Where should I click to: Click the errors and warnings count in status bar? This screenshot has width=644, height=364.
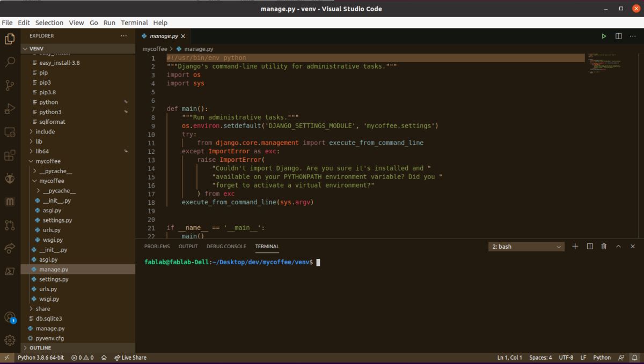(x=82, y=358)
